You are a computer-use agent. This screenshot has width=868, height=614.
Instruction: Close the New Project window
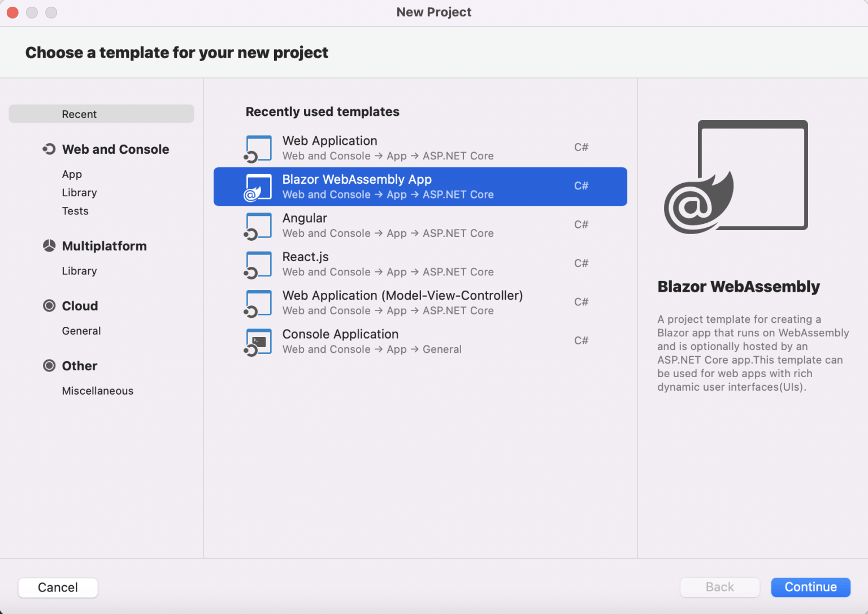pos(12,12)
